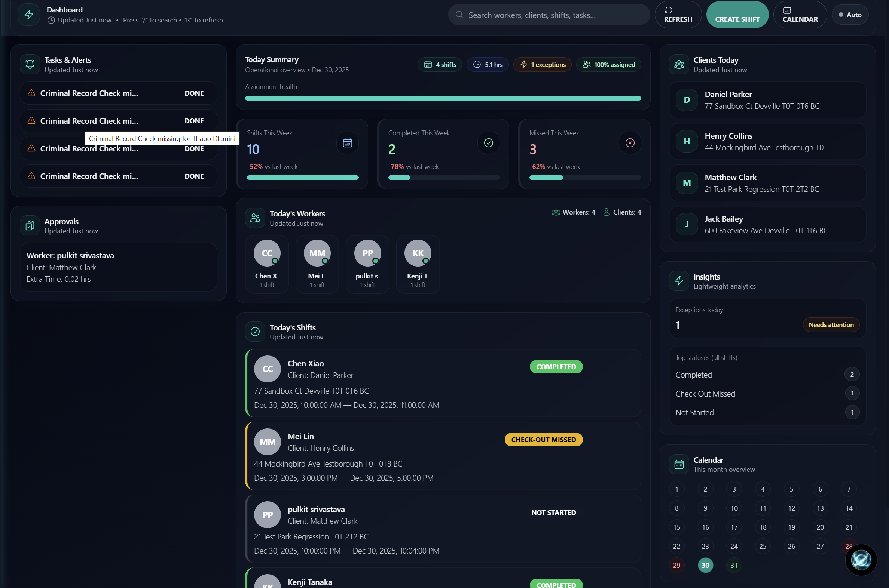Click the Insights lightning icon

pos(678,281)
